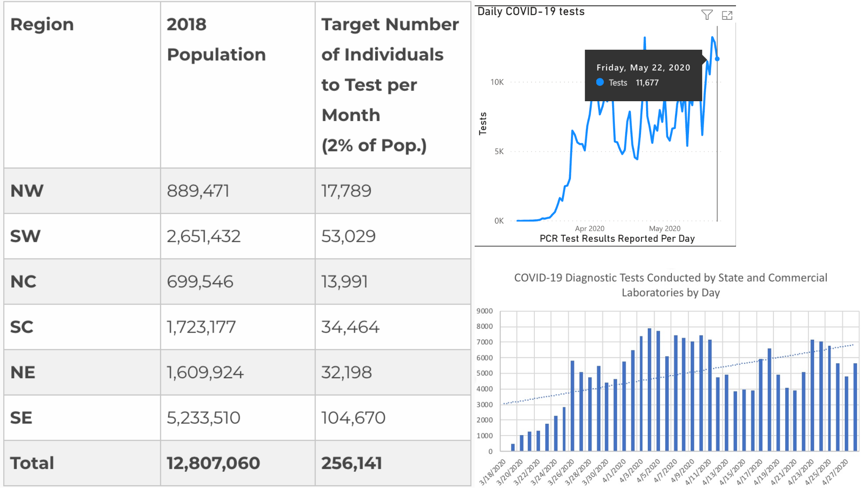Select the NC target value 13,991
This screenshot has width=868, height=488.
coord(344,282)
